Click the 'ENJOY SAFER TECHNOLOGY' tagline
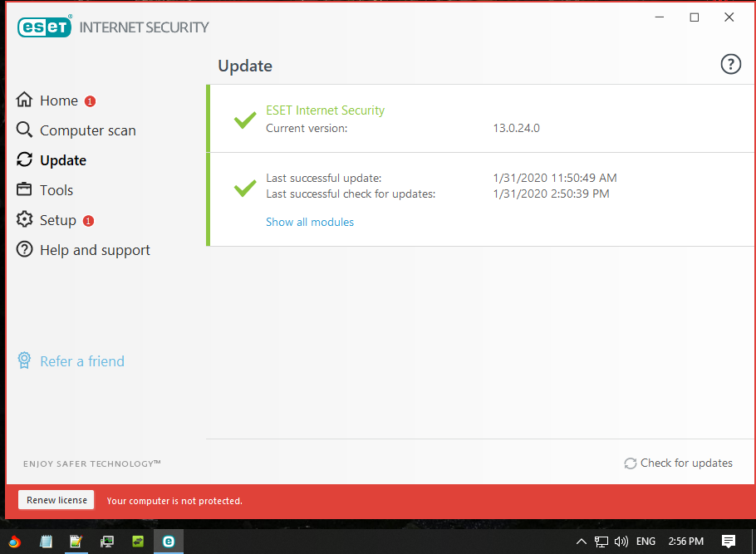The height and width of the screenshot is (554, 756). pyautogui.click(x=91, y=463)
